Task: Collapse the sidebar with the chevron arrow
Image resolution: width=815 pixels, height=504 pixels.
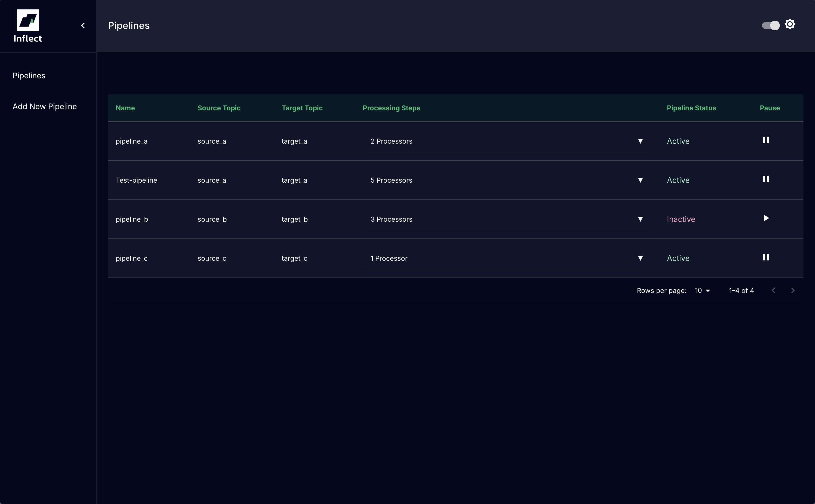Action: pos(83,26)
